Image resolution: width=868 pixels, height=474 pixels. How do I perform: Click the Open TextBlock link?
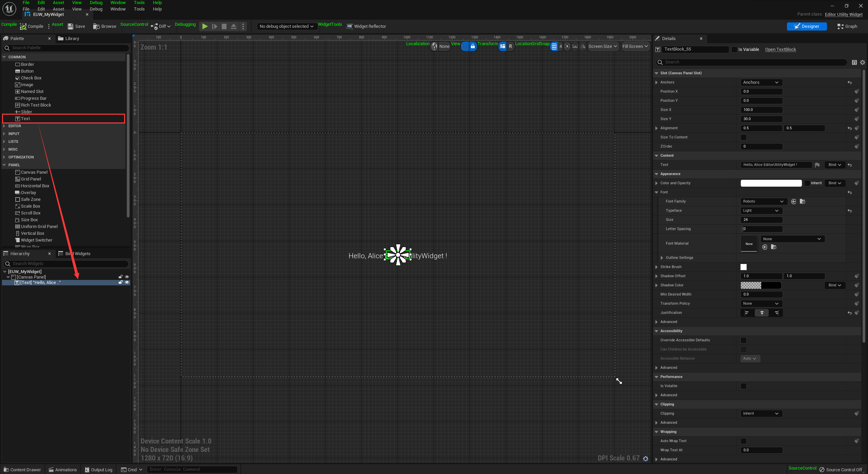coord(780,50)
